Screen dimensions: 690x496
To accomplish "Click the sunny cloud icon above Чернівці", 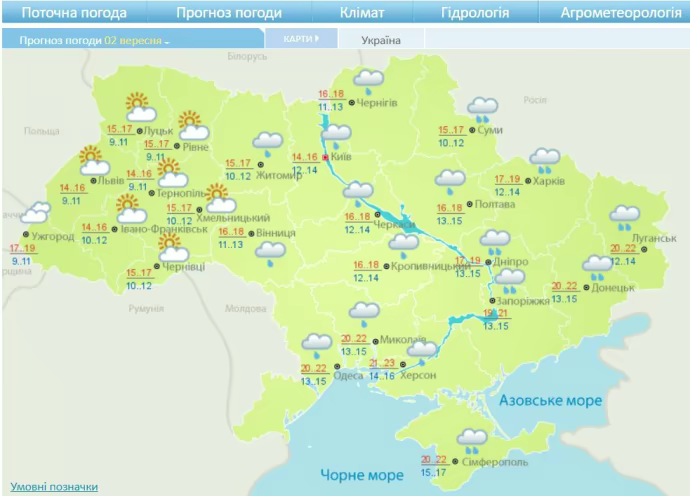I will coord(173,249).
